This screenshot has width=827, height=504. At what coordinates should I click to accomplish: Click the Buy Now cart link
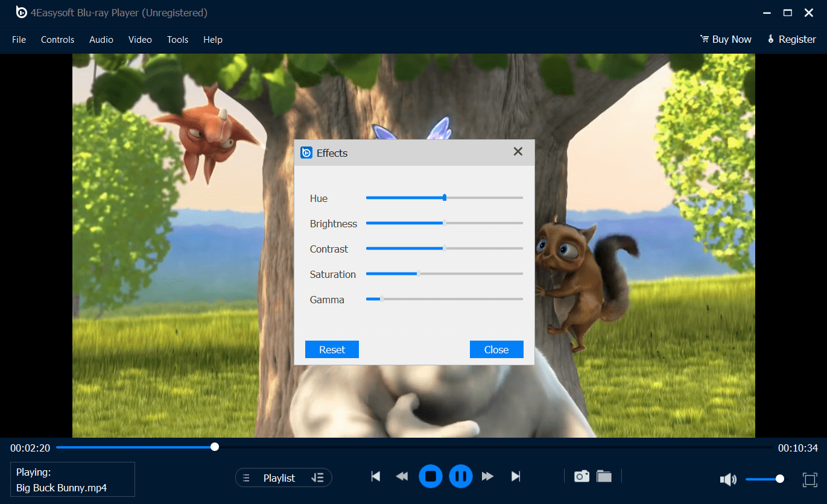click(x=726, y=39)
